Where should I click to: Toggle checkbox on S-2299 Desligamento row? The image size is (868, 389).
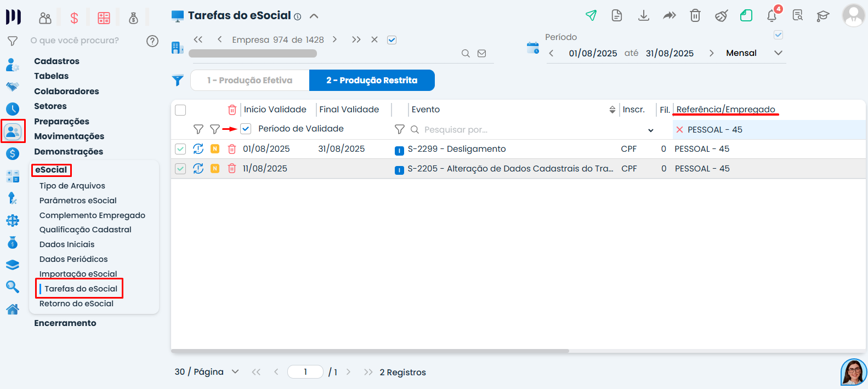(x=180, y=149)
